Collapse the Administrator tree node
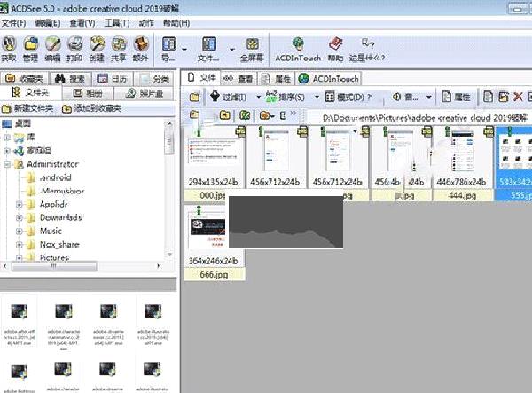This screenshot has width=532, height=393. [7, 165]
